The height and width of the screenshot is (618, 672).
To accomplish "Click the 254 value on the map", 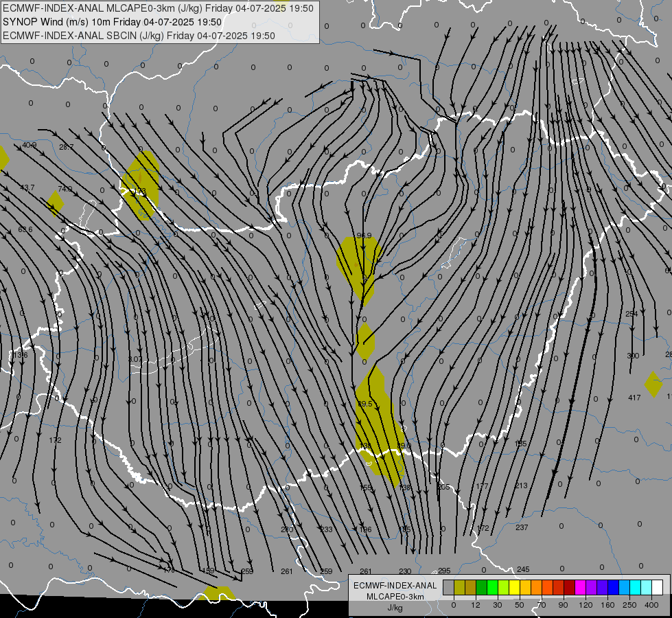I will pyautogui.click(x=632, y=314).
